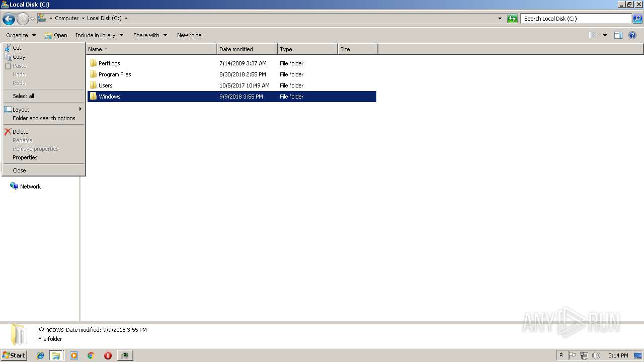644x362 pixels.
Task: Click the Action Center flag icon
Action: click(572, 355)
